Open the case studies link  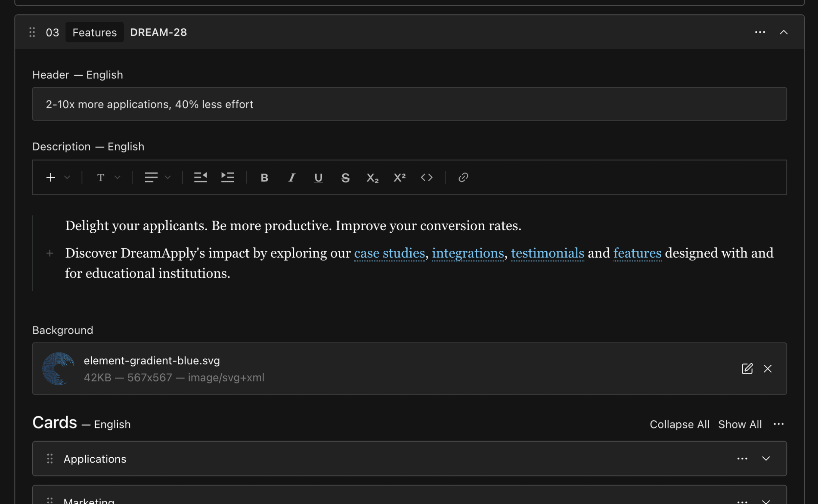click(390, 253)
